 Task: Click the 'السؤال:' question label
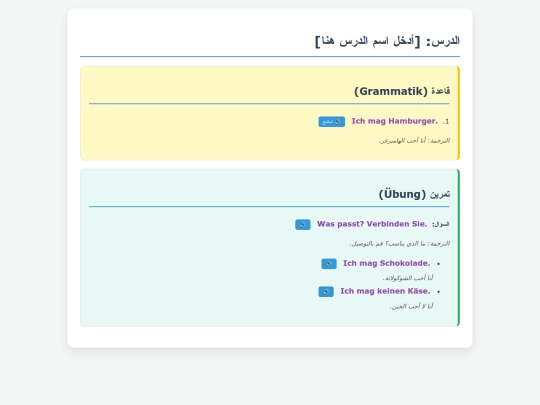(x=441, y=224)
